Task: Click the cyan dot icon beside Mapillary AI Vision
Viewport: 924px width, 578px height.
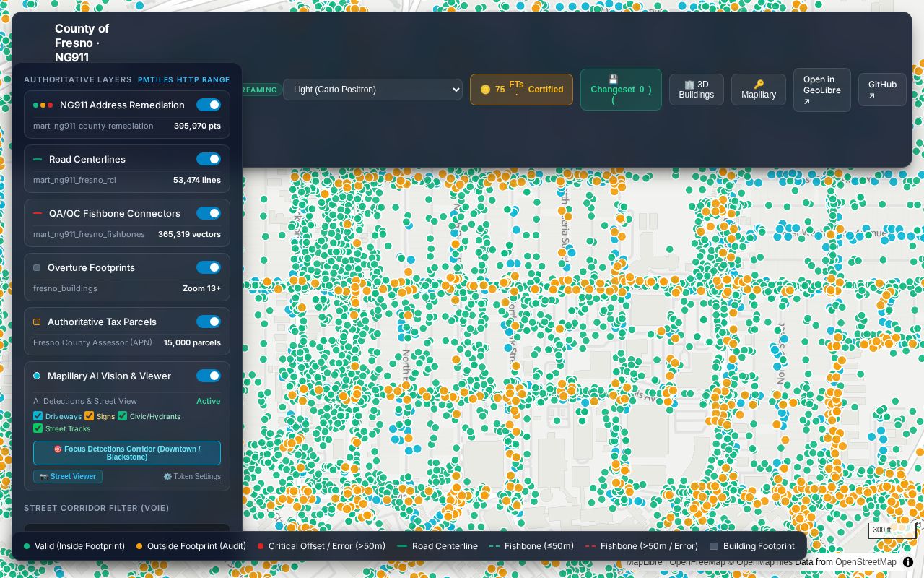Action: 37,376
